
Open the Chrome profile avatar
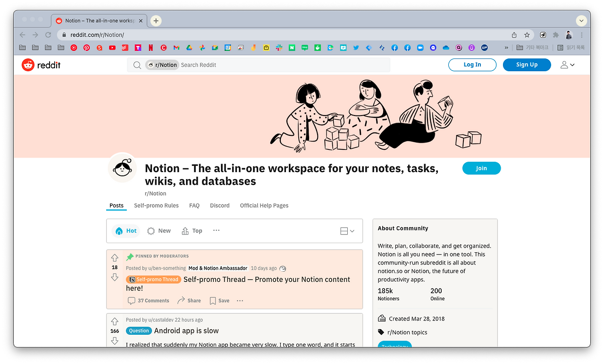(x=569, y=35)
